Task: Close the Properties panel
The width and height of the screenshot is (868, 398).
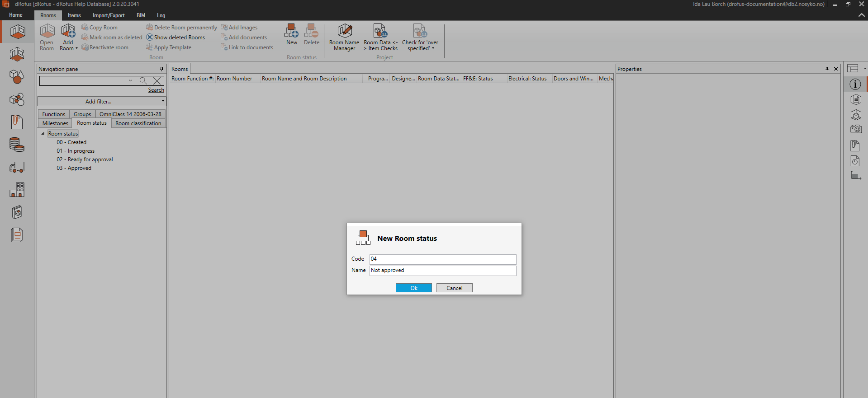Action: click(x=836, y=69)
